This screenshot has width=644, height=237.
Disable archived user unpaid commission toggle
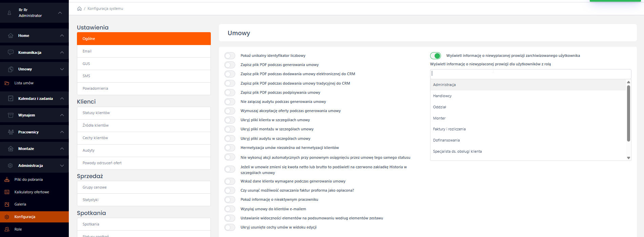(x=436, y=56)
